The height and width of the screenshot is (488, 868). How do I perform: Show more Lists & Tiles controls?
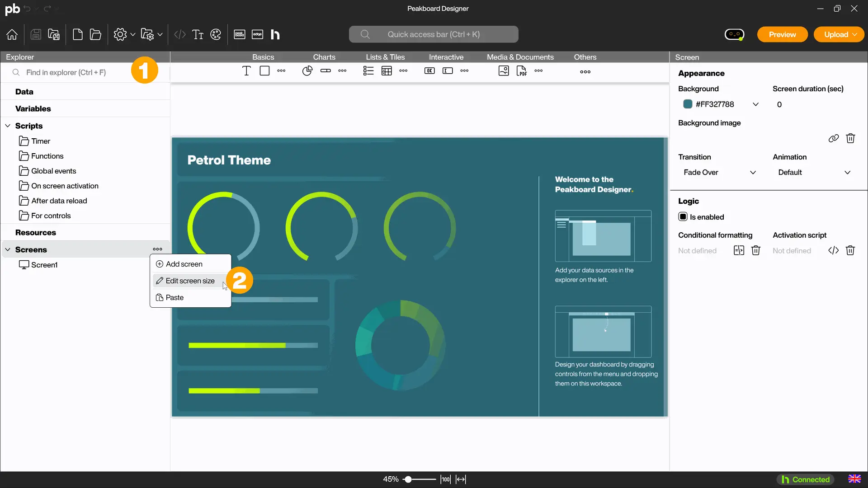point(403,71)
